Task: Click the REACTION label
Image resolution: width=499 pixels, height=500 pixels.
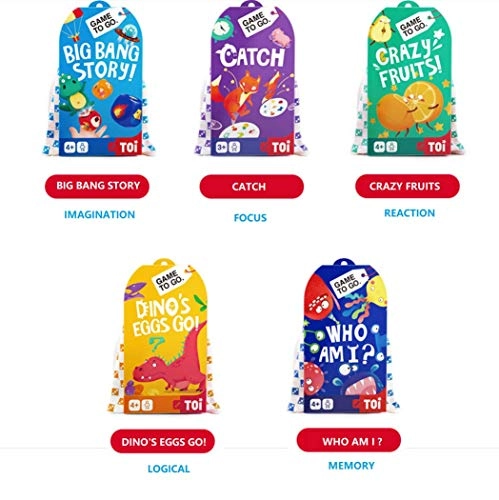Action: coord(410,213)
